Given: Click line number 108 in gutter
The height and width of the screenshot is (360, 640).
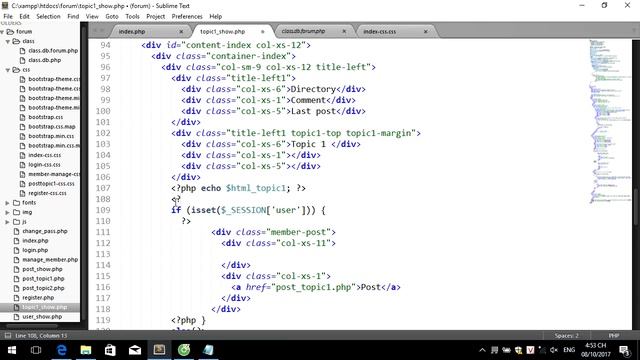Looking at the screenshot, I should pos(103,199).
